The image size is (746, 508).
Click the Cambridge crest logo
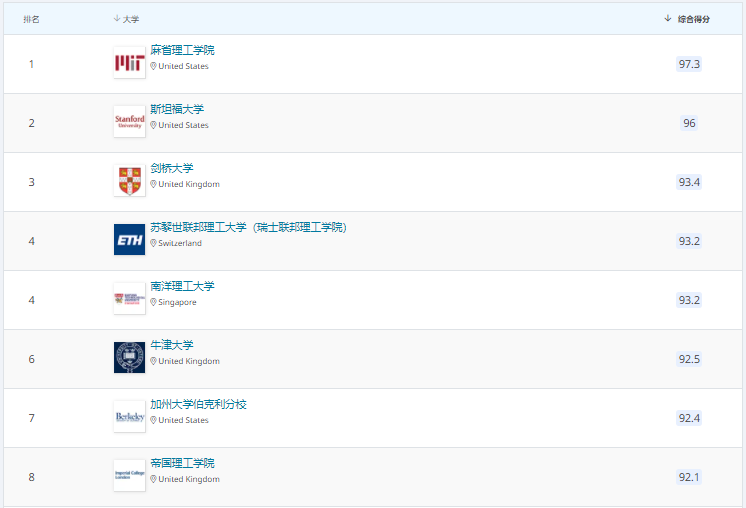click(x=129, y=181)
